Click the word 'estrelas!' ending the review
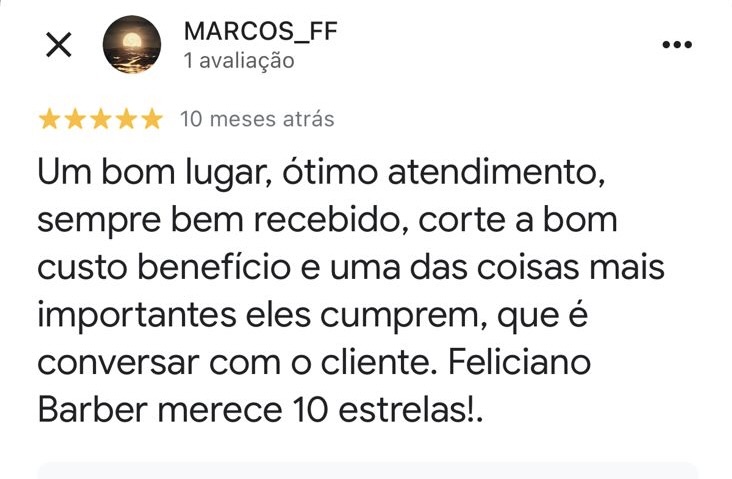Screen dimensions: 732x479 407,410
